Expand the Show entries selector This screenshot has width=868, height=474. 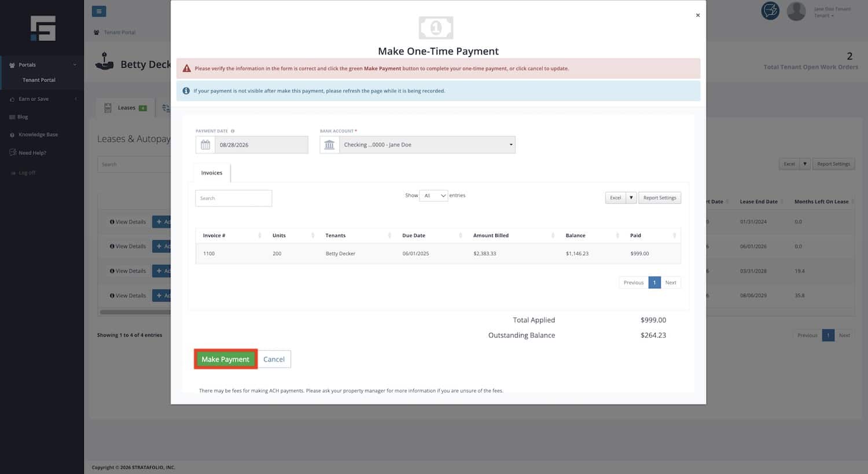433,196
